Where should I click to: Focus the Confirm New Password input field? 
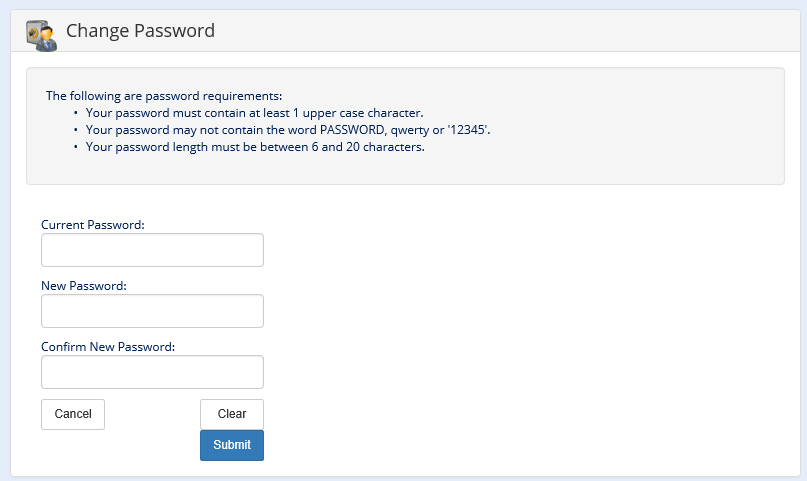coord(152,372)
